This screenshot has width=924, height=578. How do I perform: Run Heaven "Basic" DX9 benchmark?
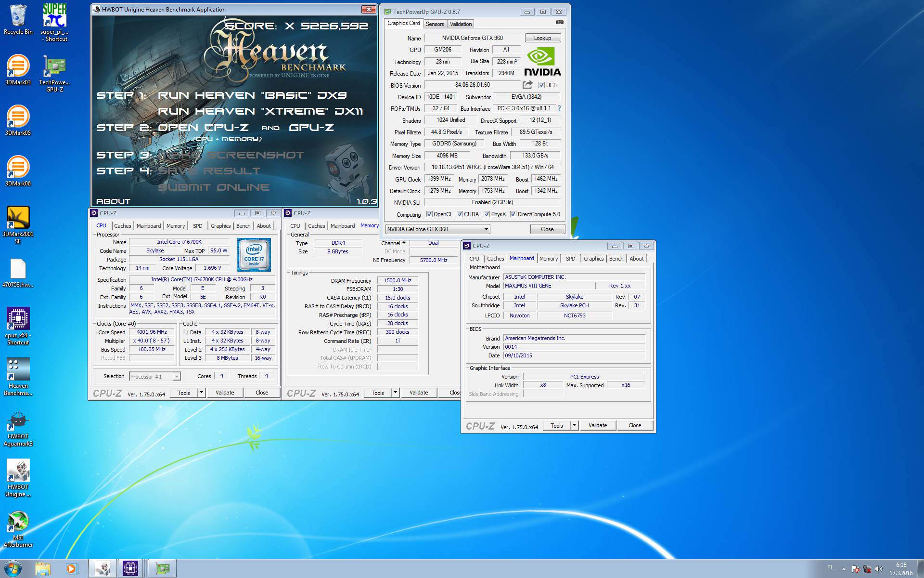click(252, 95)
